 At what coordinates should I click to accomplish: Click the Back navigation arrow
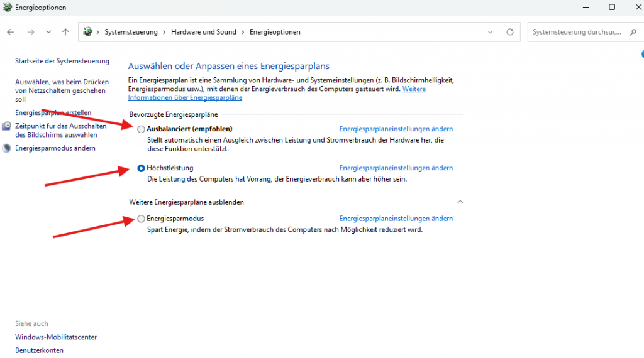click(x=11, y=32)
